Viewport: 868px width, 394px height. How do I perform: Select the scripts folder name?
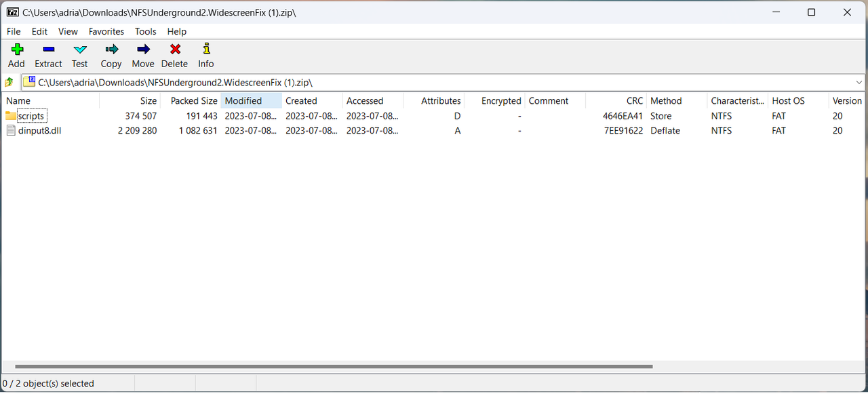[31, 116]
